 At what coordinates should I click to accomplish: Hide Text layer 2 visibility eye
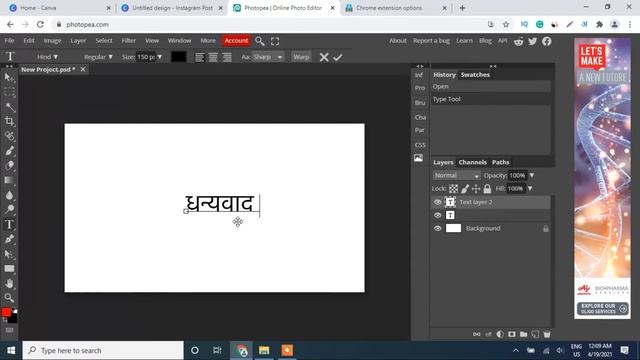tap(438, 202)
